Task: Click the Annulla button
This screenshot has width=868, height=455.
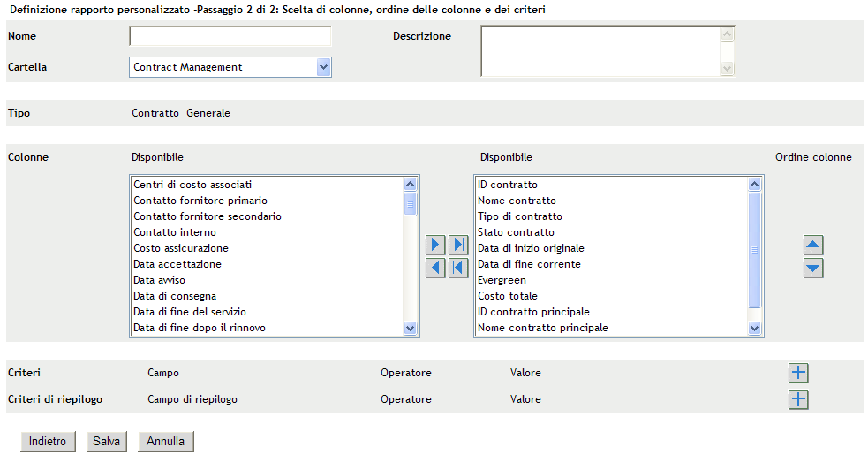Action: pos(165,441)
